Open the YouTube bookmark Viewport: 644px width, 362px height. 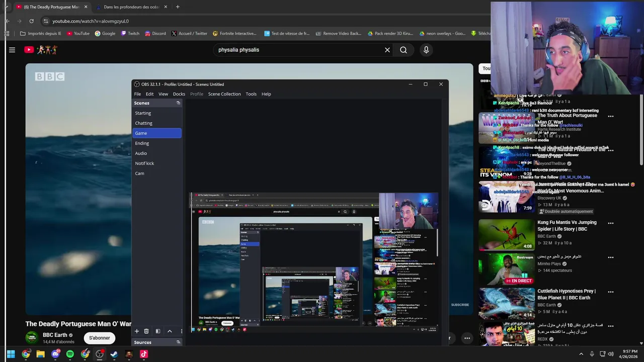(x=78, y=34)
